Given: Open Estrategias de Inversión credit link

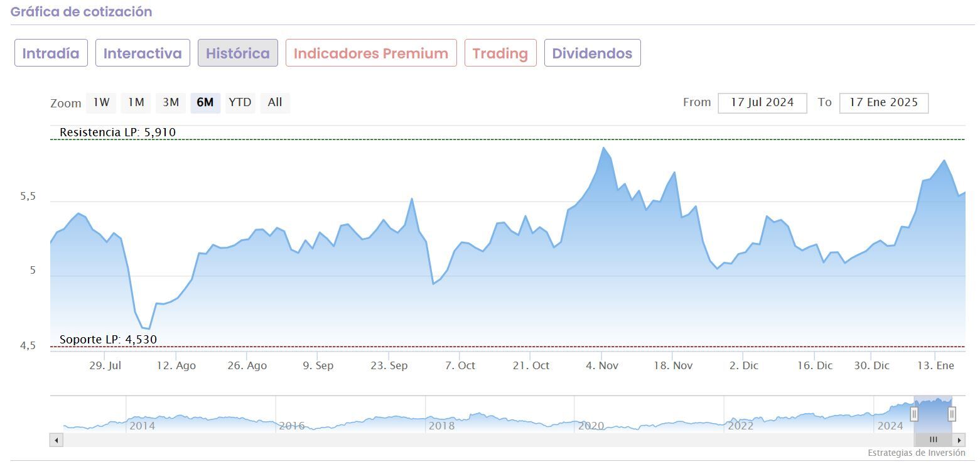Looking at the screenshot, I should [x=917, y=453].
